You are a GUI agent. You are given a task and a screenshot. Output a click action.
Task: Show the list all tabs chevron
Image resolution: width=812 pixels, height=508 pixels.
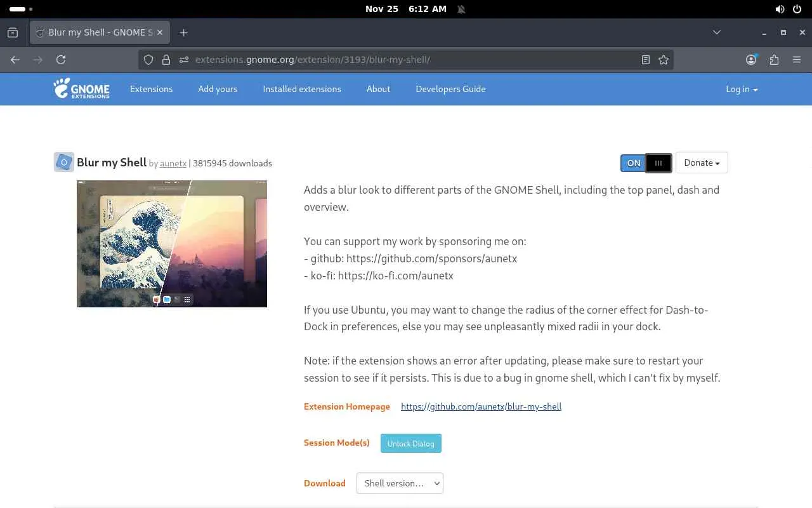pos(717,32)
